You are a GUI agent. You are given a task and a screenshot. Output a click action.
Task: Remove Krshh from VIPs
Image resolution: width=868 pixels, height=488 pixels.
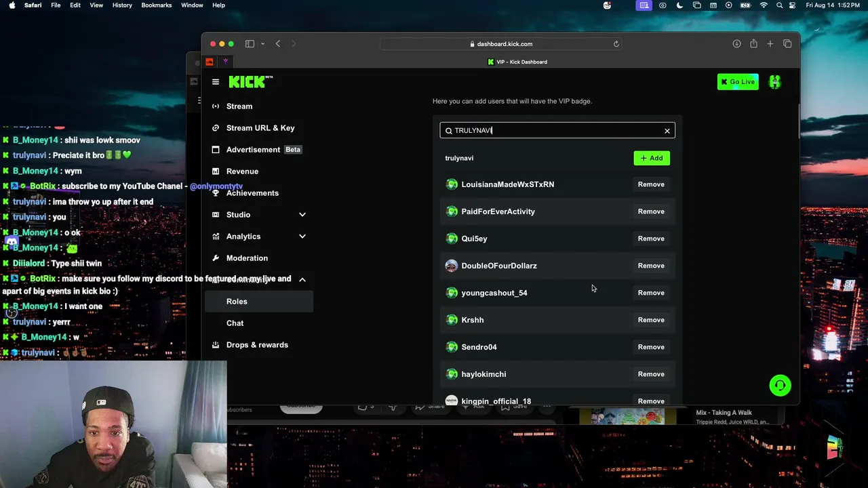(x=651, y=320)
